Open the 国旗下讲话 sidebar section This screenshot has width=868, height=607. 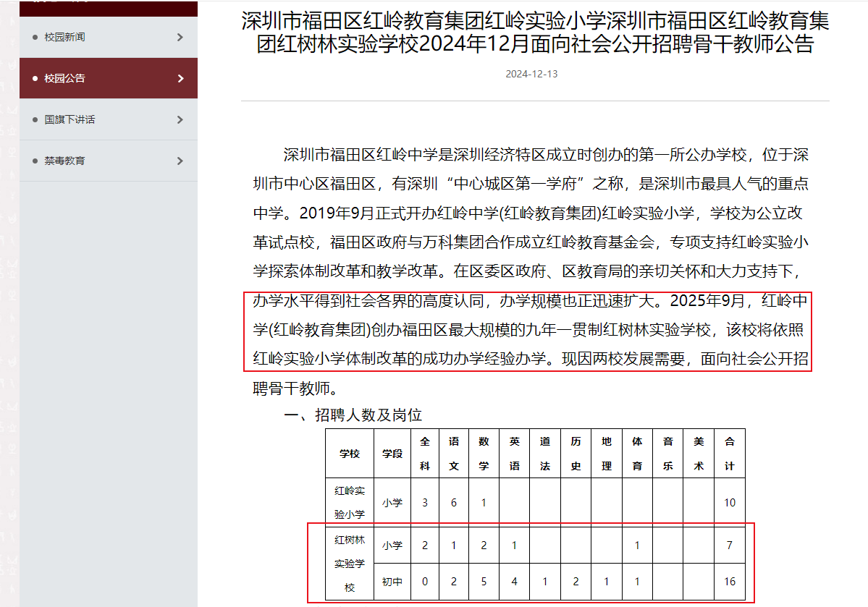69,119
